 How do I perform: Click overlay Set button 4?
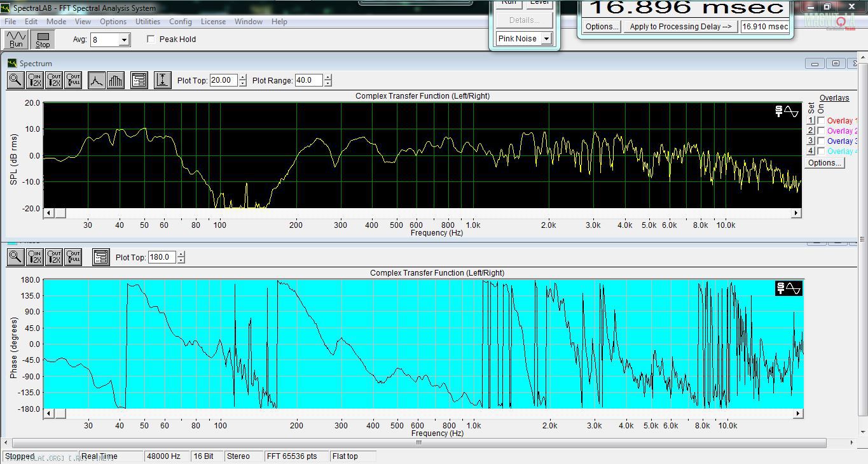(x=811, y=151)
